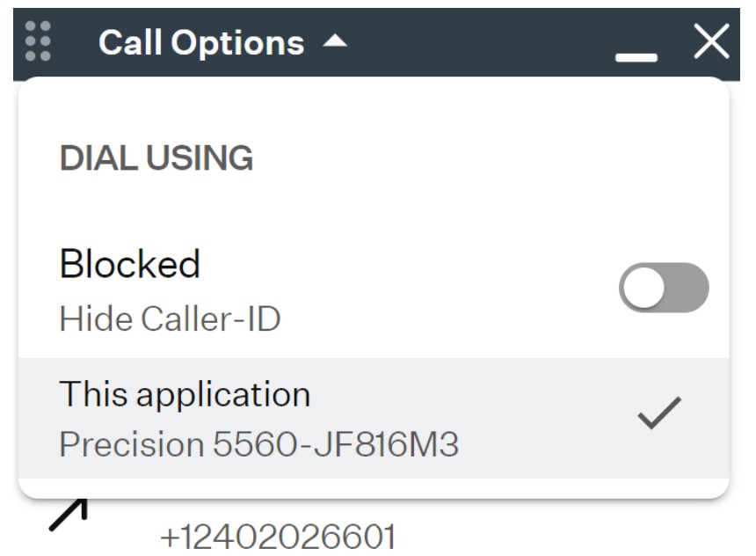Minimize the call window

pyautogui.click(x=636, y=57)
